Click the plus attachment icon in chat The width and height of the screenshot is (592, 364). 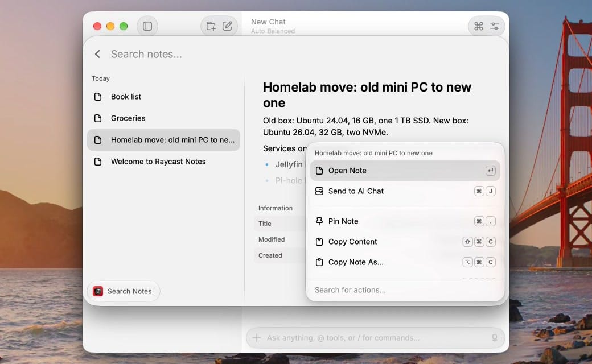(x=256, y=338)
